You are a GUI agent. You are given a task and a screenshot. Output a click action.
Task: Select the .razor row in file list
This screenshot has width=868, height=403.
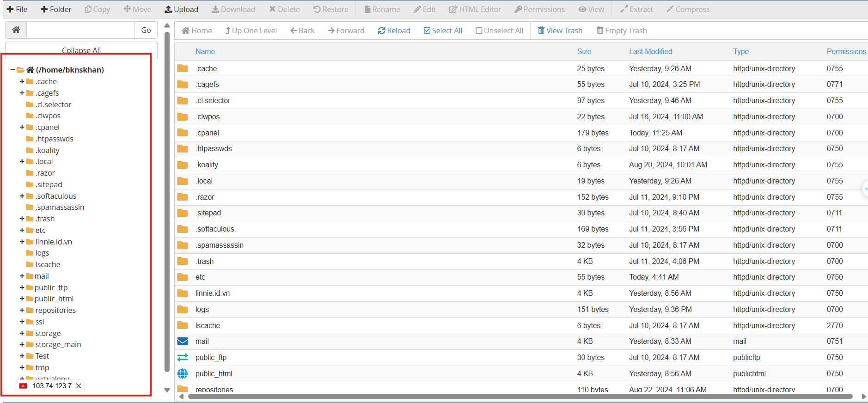click(521, 197)
